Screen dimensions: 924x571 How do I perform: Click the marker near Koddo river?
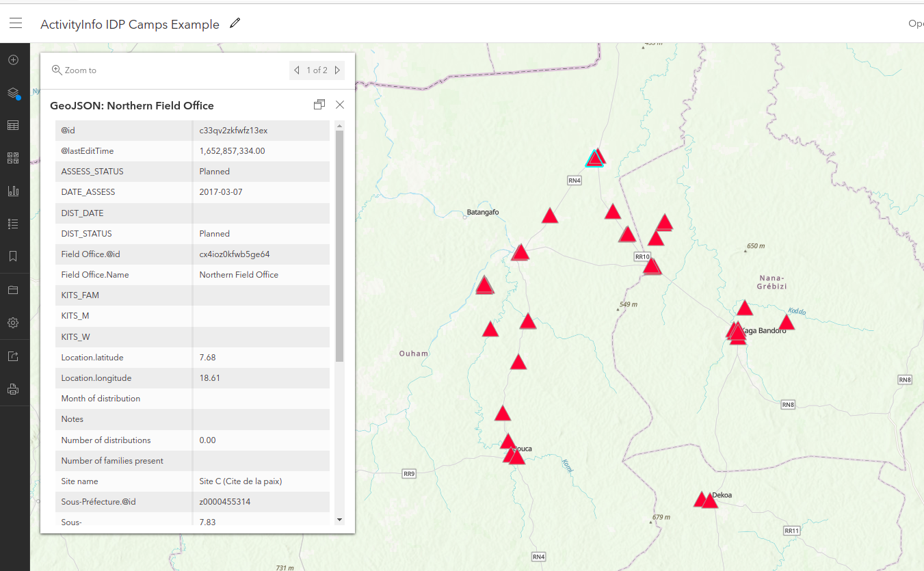[787, 322]
